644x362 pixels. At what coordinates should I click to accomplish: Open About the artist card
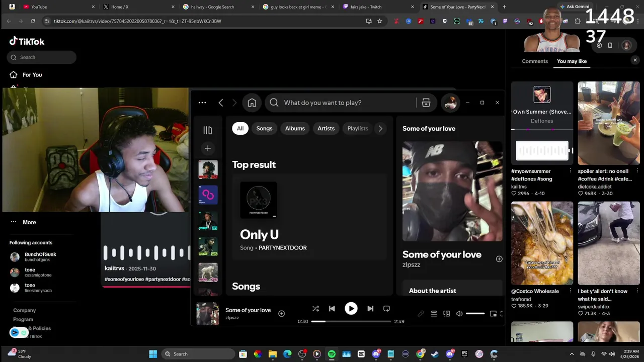tap(452, 288)
